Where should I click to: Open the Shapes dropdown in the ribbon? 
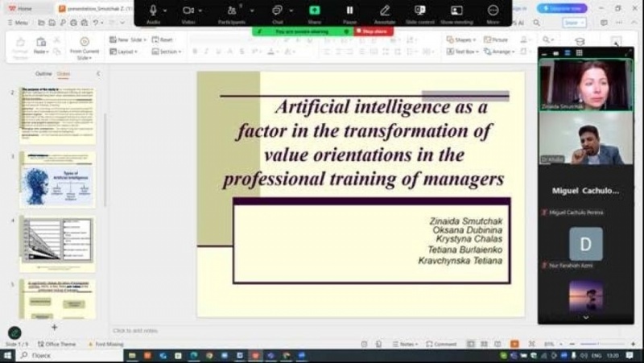461,39
